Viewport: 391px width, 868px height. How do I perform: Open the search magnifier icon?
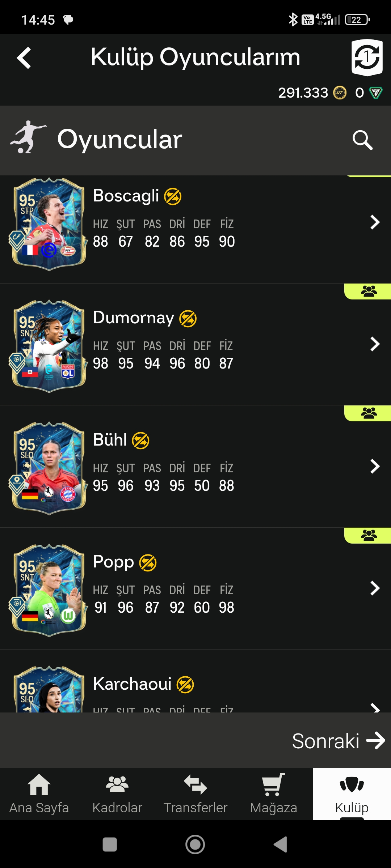(362, 140)
